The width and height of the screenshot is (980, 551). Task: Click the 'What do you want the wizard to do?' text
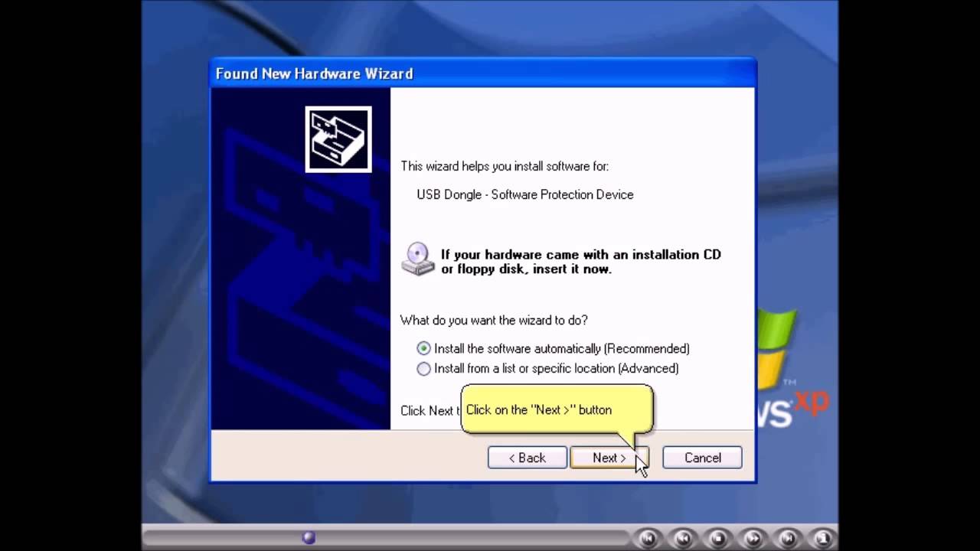pyautogui.click(x=495, y=320)
